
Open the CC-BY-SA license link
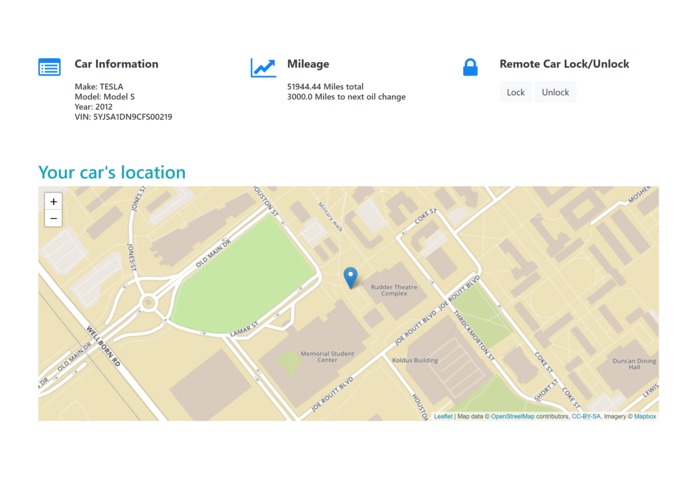pos(586,416)
